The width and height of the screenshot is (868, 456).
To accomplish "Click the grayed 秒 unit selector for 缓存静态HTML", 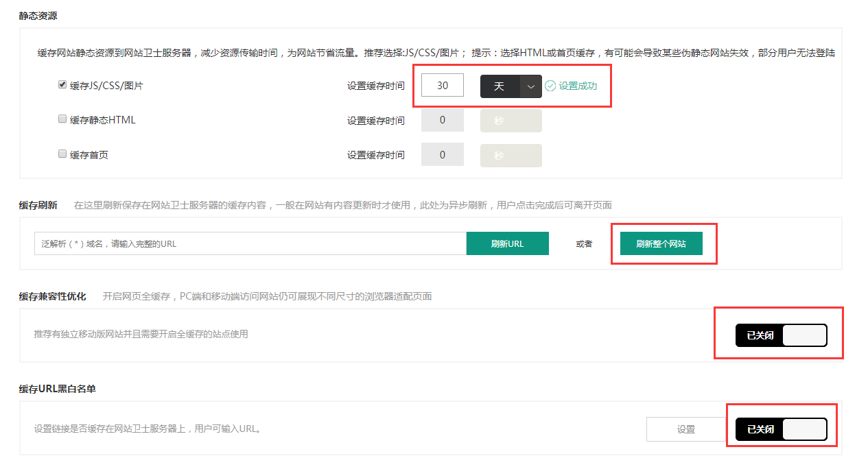I will (x=511, y=120).
